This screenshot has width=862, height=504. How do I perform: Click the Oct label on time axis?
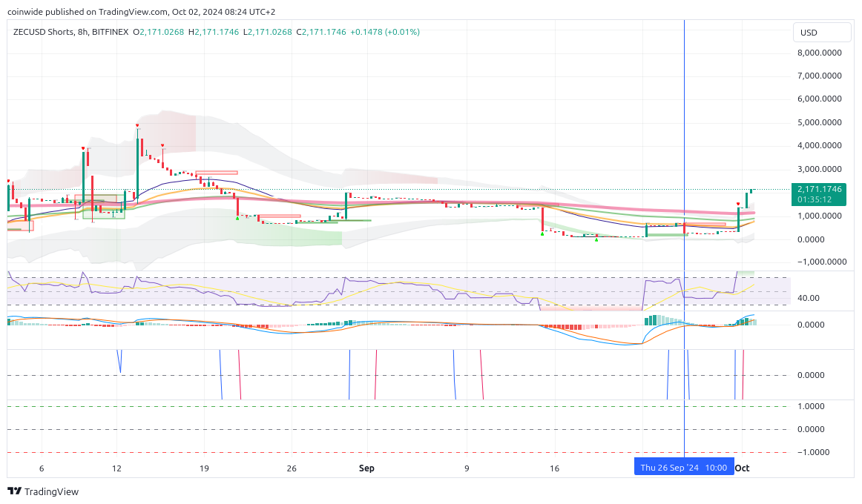[742, 468]
